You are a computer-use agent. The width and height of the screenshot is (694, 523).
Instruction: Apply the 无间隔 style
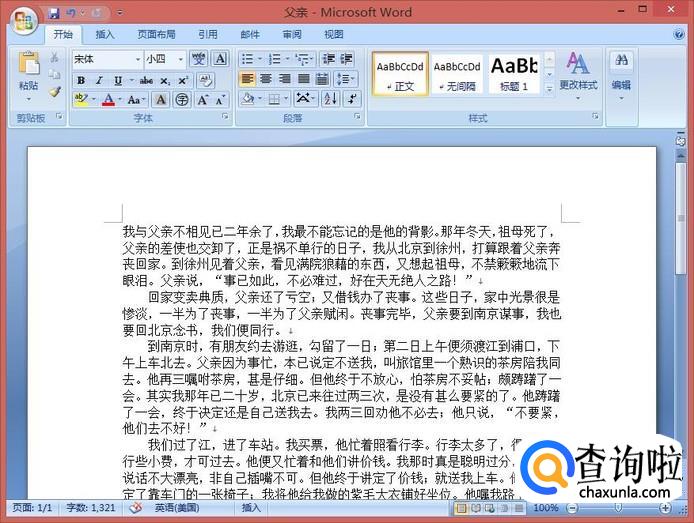pyautogui.click(x=457, y=73)
